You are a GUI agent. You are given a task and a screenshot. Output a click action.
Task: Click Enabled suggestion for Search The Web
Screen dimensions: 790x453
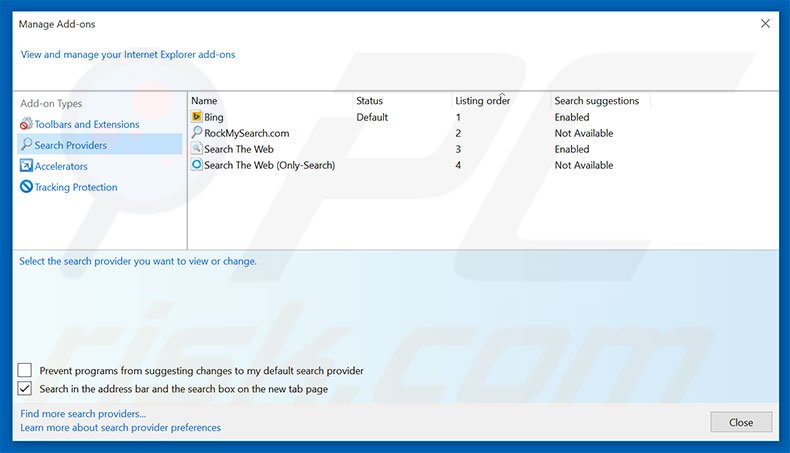(572, 149)
